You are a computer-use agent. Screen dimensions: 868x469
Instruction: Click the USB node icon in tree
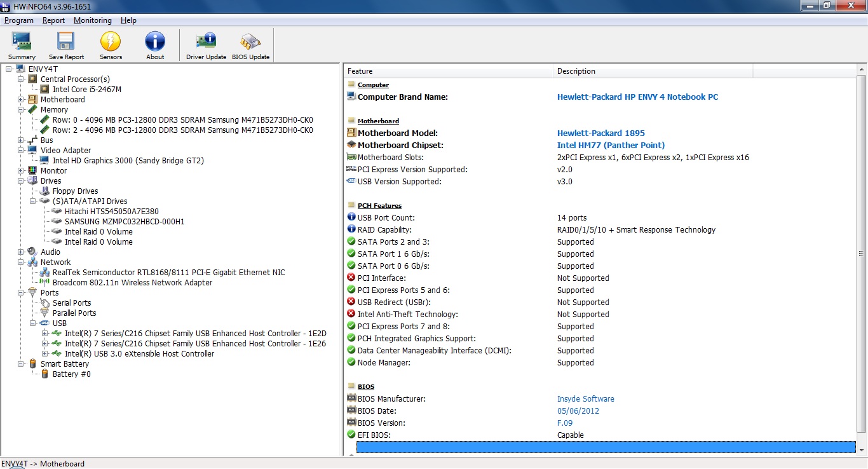(44, 323)
